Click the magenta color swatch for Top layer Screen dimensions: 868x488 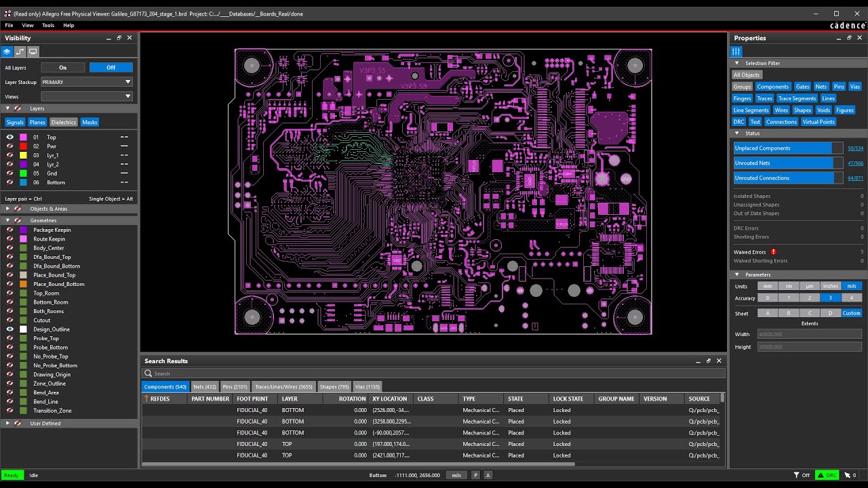point(23,137)
